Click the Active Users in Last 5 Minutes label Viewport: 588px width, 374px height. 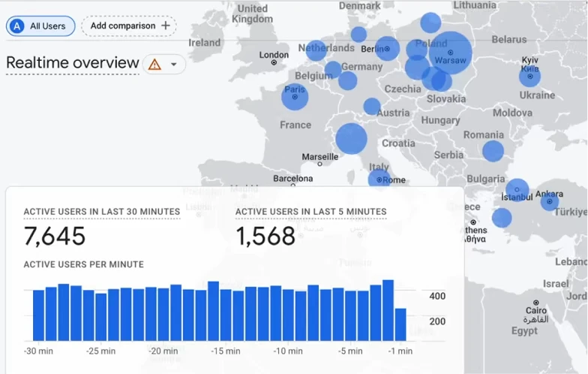(310, 212)
